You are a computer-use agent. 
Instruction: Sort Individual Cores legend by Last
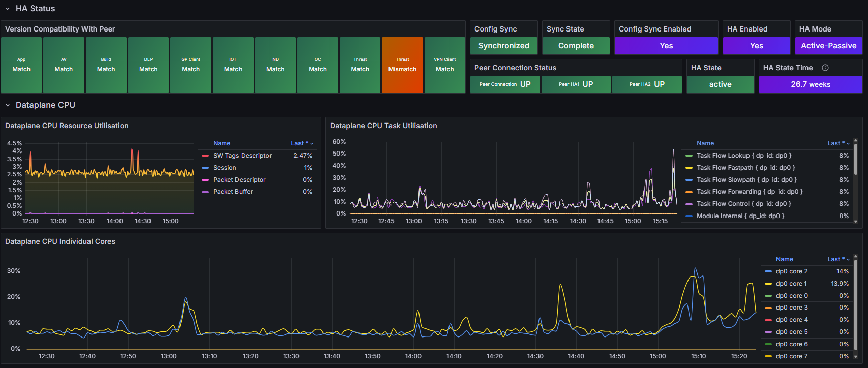click(x=838, y=259)
